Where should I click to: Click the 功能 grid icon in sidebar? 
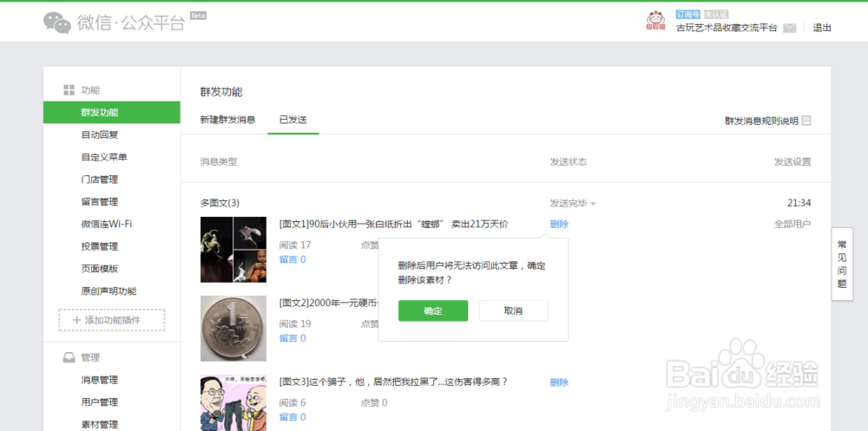(69, 90)
